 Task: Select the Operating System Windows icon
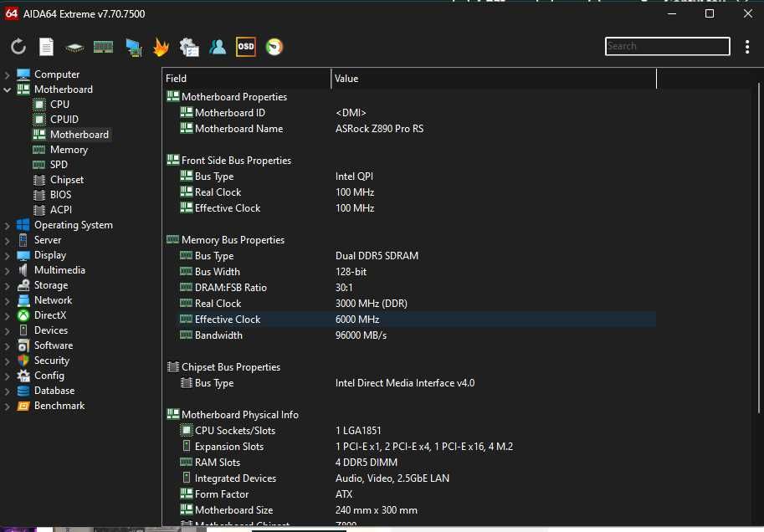click(23, 224)
